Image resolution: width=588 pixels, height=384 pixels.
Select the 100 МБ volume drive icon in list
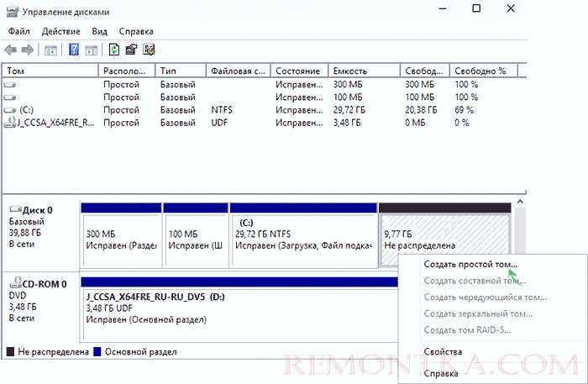[10, 97]
